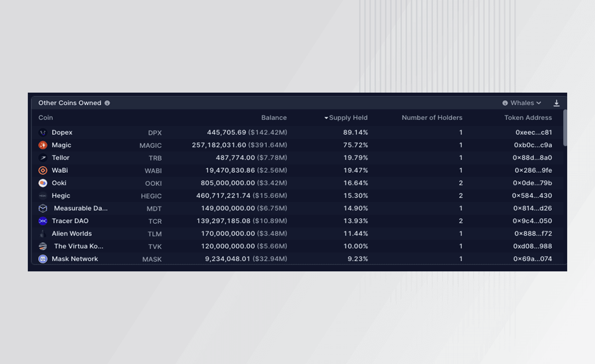Click the Hegic coin logo icon
Image resolution: width=595 pixels, height=364 pixels.
[43, 196]
